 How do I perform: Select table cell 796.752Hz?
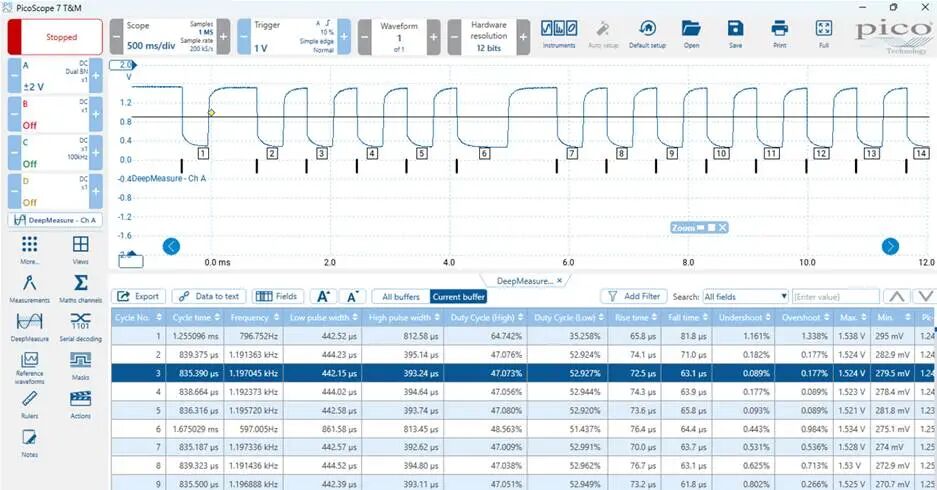pos(255,336)
